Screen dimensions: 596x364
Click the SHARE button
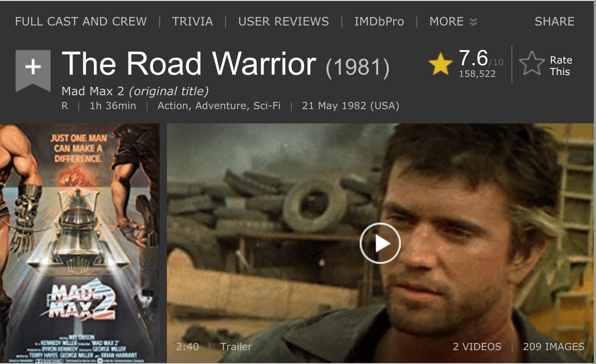[x=554, y=21]
